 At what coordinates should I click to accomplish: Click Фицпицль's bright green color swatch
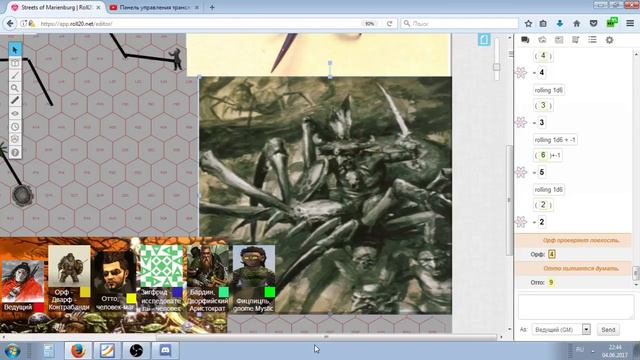tap(270, 292)
